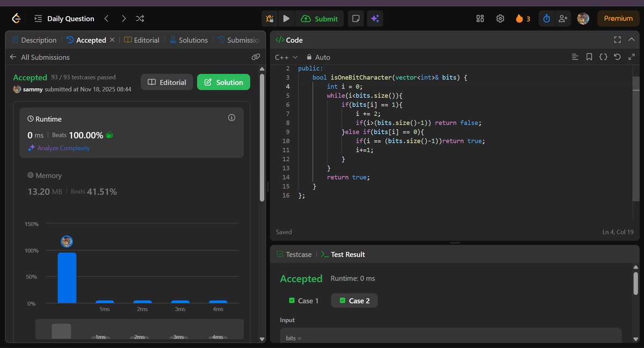The width and height of the screenshot is (644, 348).
Task: Open the AI sparkle assistant icon
Action: [x=375, y=18]
